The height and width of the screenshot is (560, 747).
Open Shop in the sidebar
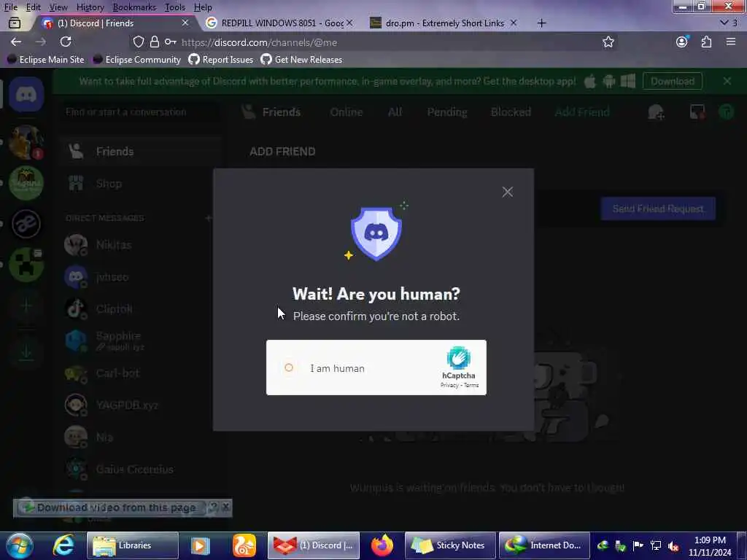pos(141,183)
